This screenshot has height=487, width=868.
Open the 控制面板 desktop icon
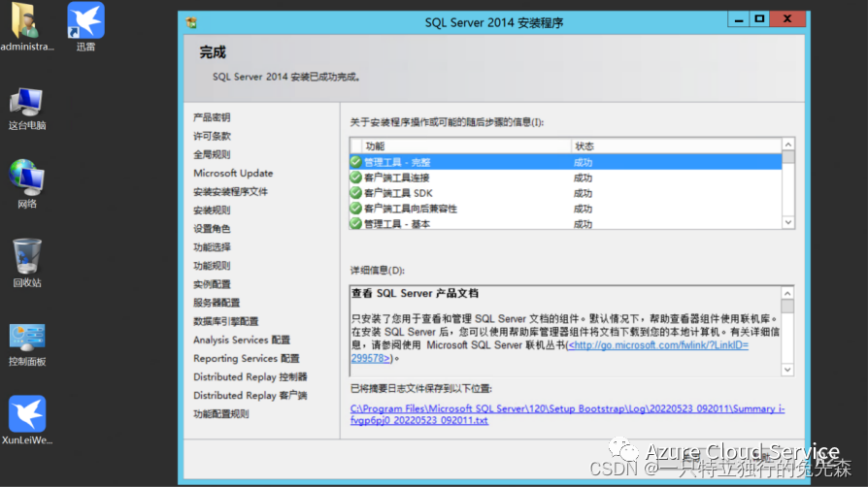pos(26,344)
